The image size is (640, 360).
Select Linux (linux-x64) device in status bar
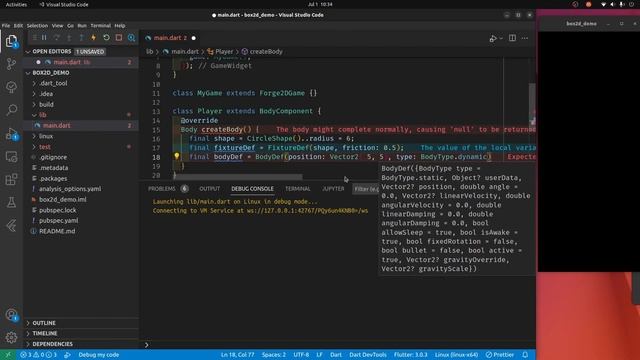(456, 355)
